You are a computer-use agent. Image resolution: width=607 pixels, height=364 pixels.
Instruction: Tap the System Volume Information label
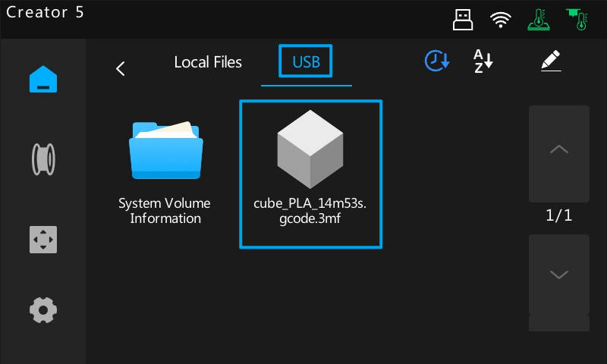(x=165, y=211)
